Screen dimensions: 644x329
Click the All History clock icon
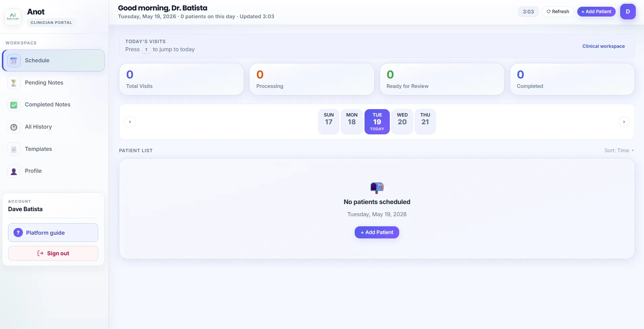(14, 127)
